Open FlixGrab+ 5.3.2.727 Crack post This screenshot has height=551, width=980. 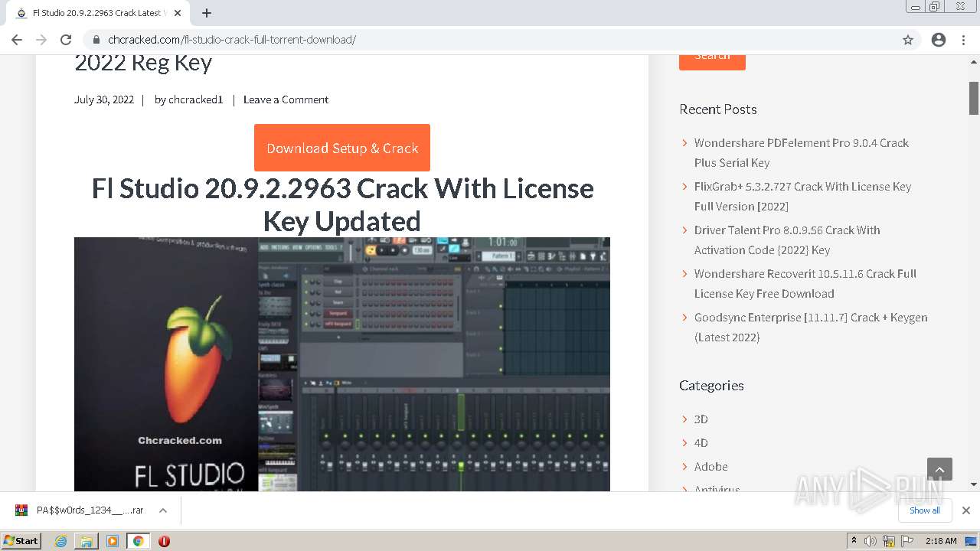point(802,196)
